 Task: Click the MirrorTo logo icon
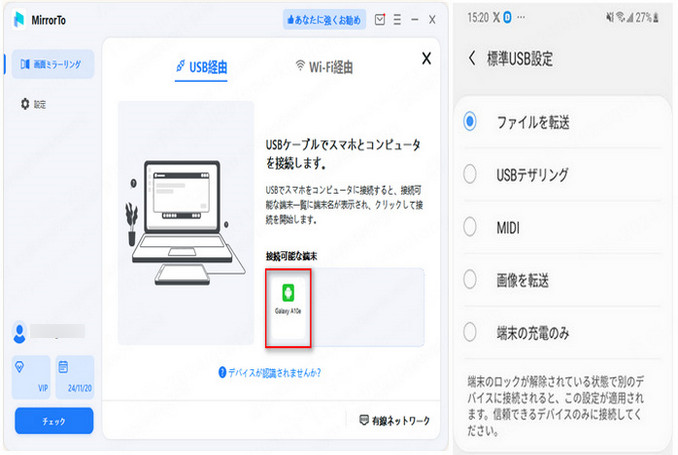[x=19, y=19]
